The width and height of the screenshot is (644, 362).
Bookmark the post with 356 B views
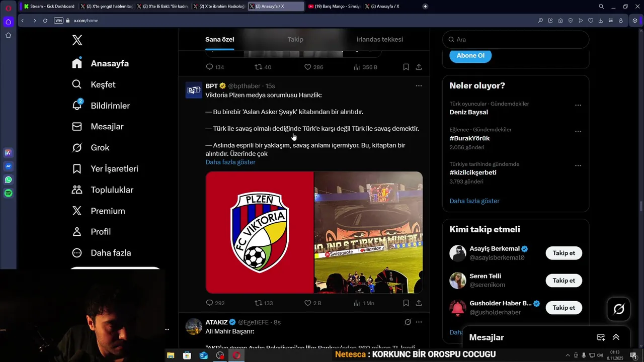pyautogui.click(x=406, y=67)
